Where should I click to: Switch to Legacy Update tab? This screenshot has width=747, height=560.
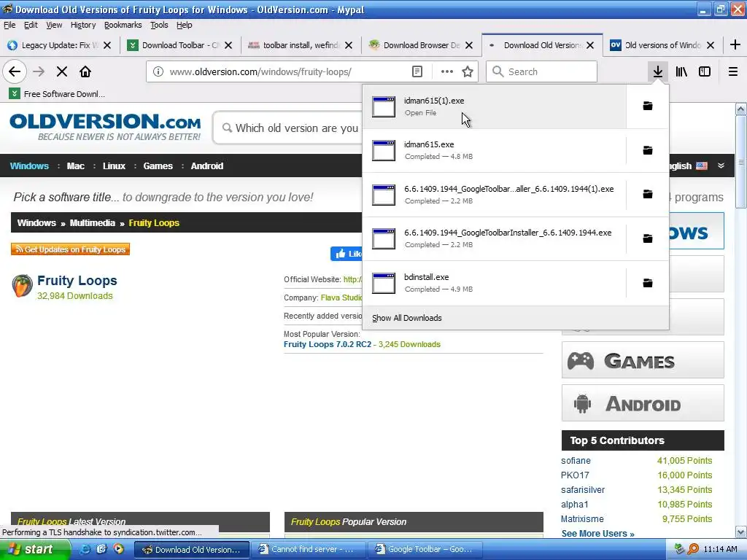pos(60,45)
